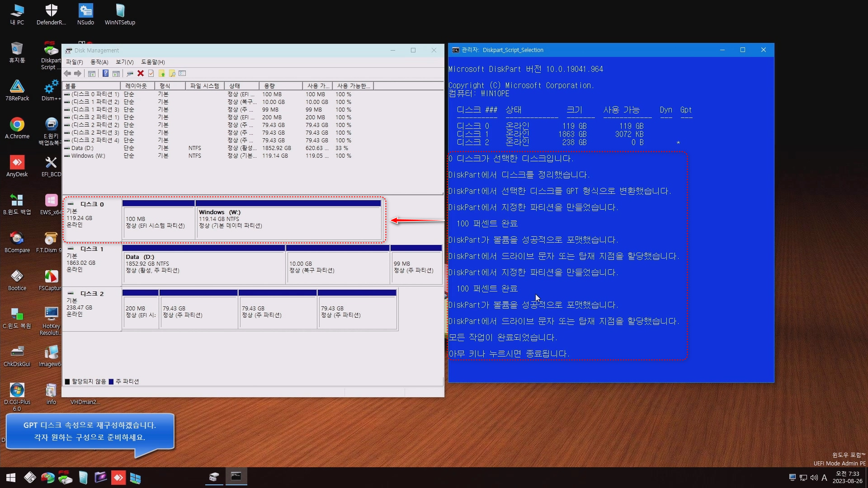The height and width of the screenshot is (488, 868).
Task: Click the connect/rescan disk toolbar icon
Action: point(130,74)
